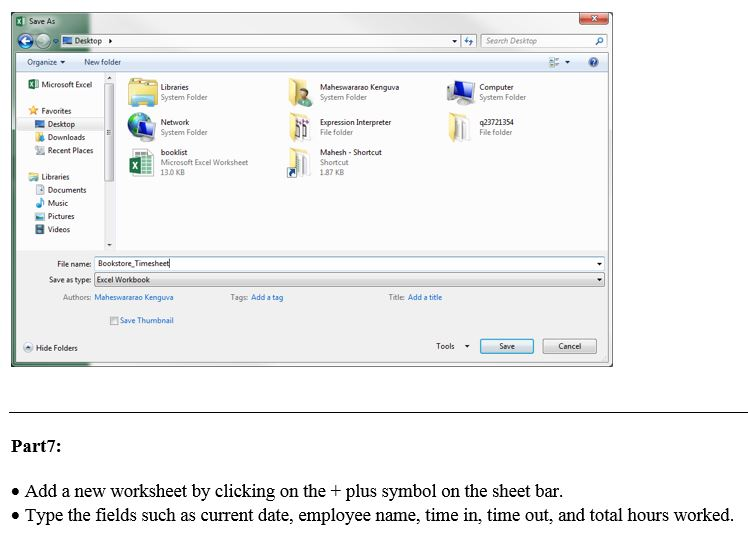Viewport: 748px width, 534px height.
Task: Click the Add a tag link
Action: tap(267, 297)
